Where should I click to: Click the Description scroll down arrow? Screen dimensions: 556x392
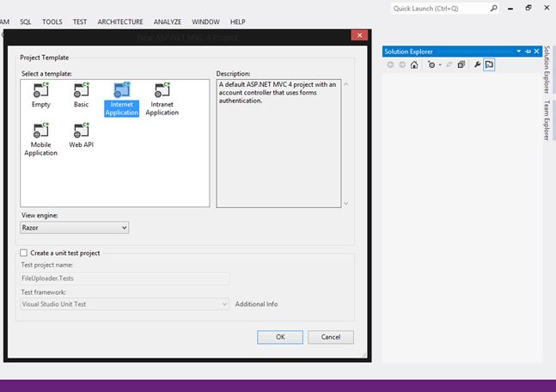coord(346,204)
